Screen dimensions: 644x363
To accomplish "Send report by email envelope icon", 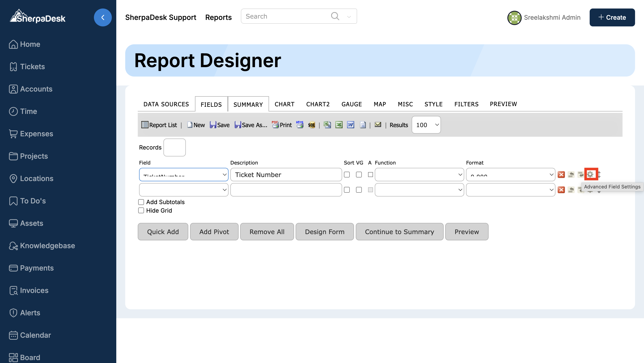I will 377,124.
